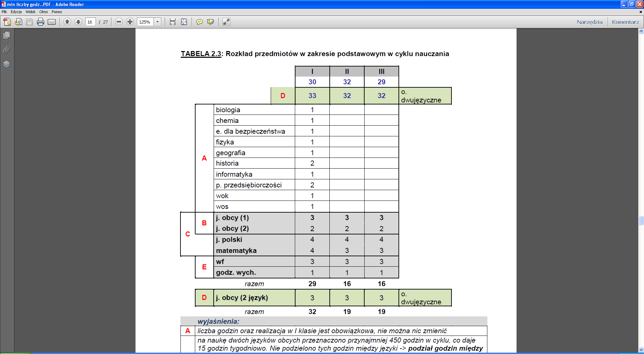
Task: Click the 'j. obcy (2)' row label
Action: click(x=232, y=228)
